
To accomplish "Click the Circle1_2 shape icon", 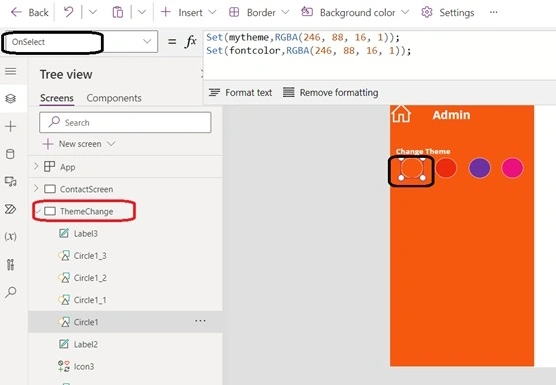I will tap(64, 278).
